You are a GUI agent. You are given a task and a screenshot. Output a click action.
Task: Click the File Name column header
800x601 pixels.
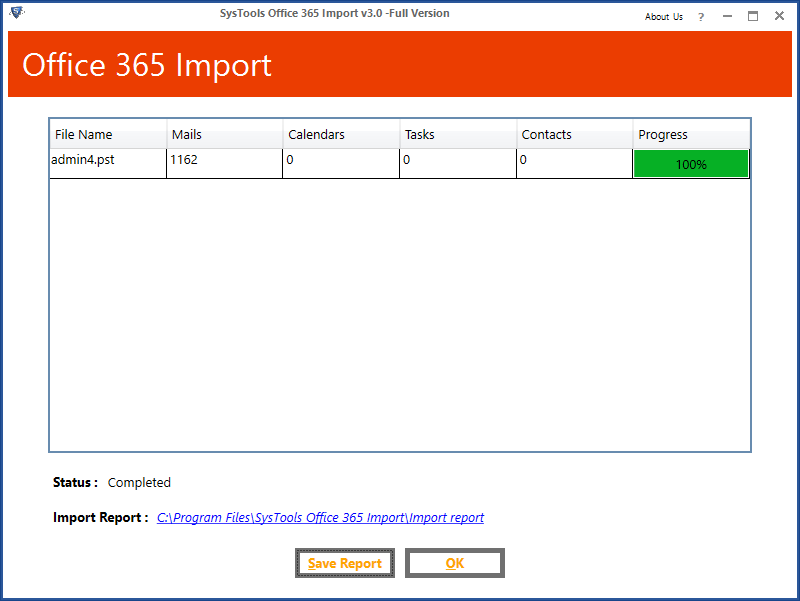point(85,134)
